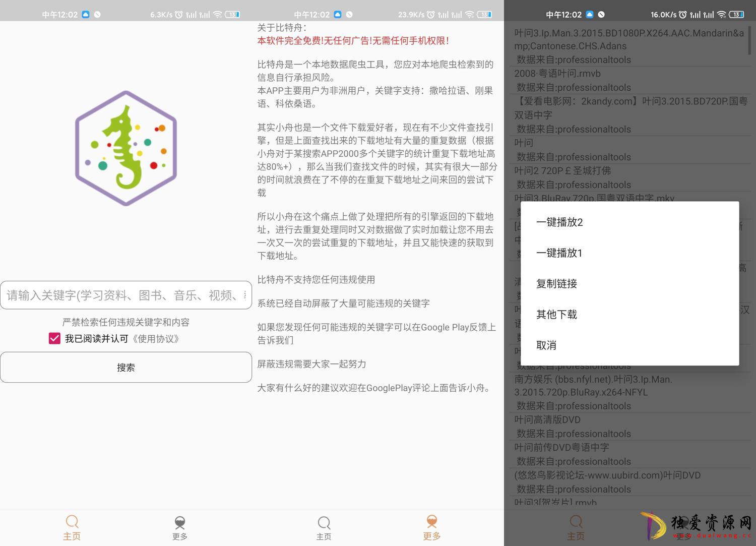This screenshot has width=756, height=546.
Task: Tap 16.0K/s network speed in right status bar
Action: 664,15
